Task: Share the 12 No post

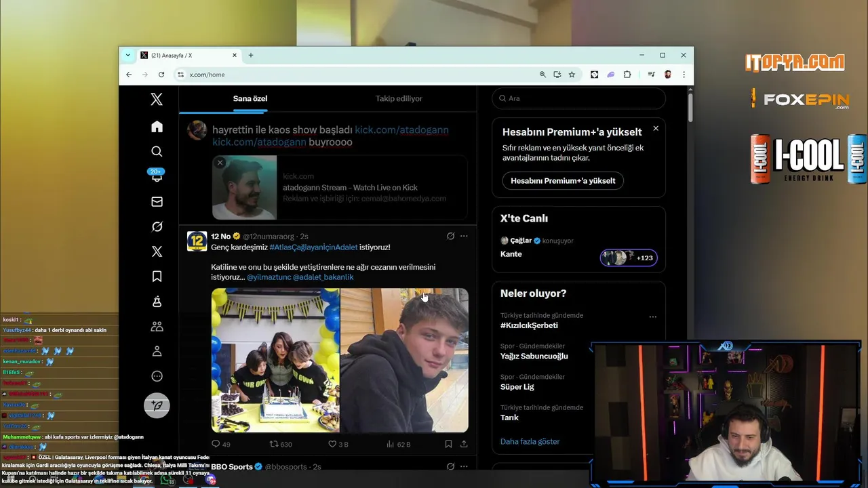Action: (x=464, y=444)
